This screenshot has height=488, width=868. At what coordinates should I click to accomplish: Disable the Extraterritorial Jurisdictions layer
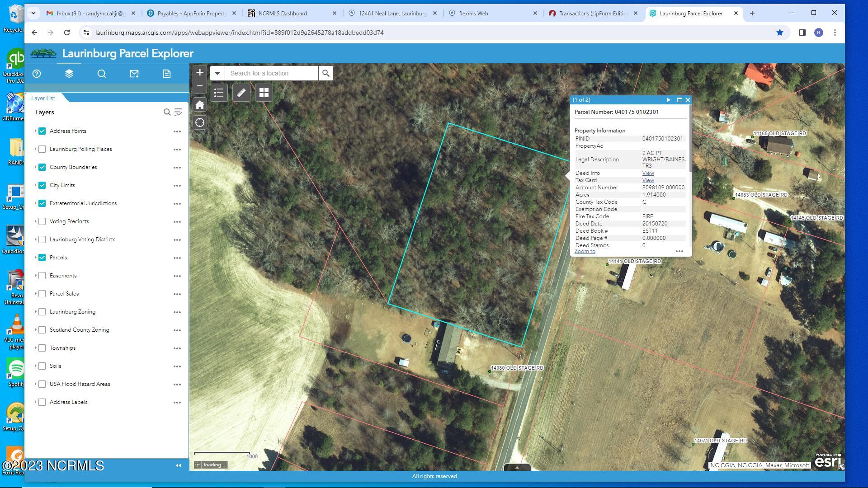(x=42, y=203)
